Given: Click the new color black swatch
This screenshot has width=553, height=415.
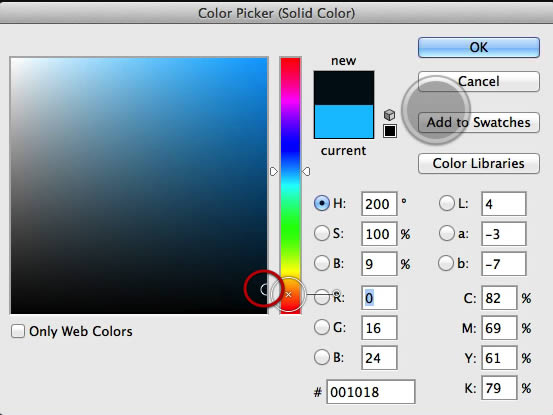Looking at the screenshot, I should pyautogui.click(x=344, y=88).
